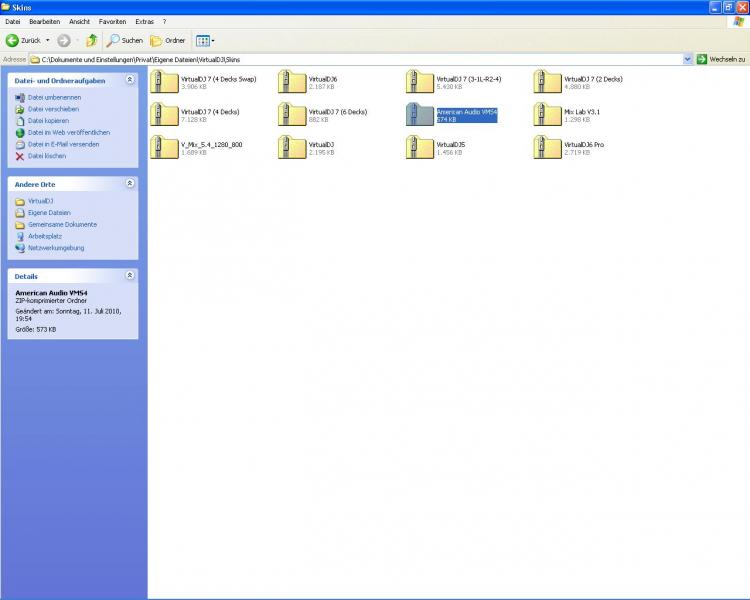750x600 pixels.
Task: Open the ? help menu
Action: pyautogui.click(x=165, y=22)
